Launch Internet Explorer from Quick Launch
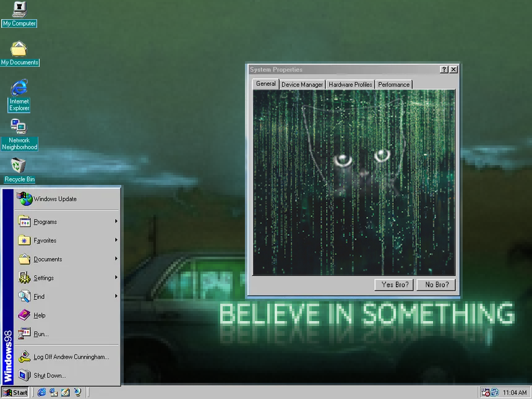Screen dimensions: 532x399 41,393
